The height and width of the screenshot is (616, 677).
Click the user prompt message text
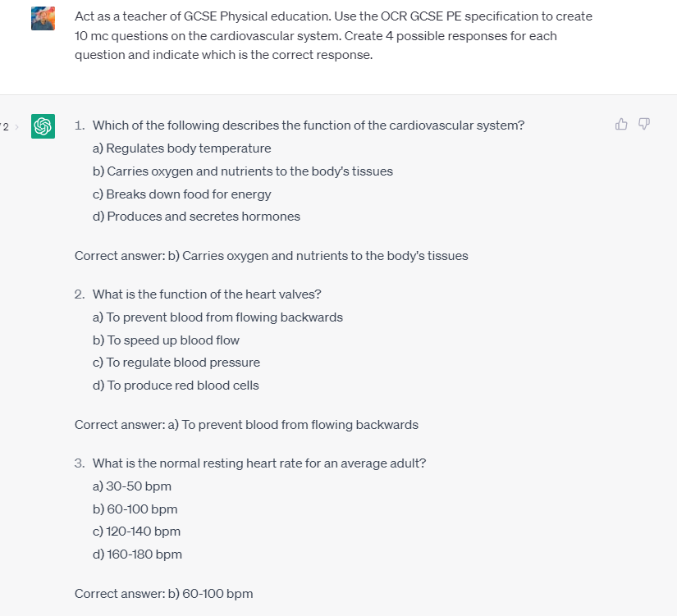(333, 35)
